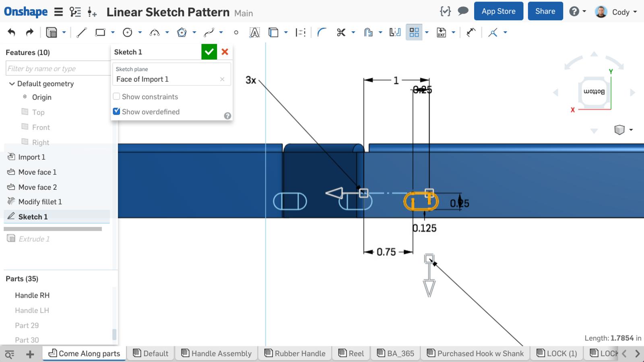644x362 pixels.
Task: Activate the Linear pattern tool
Action: (x=414, y=33)
